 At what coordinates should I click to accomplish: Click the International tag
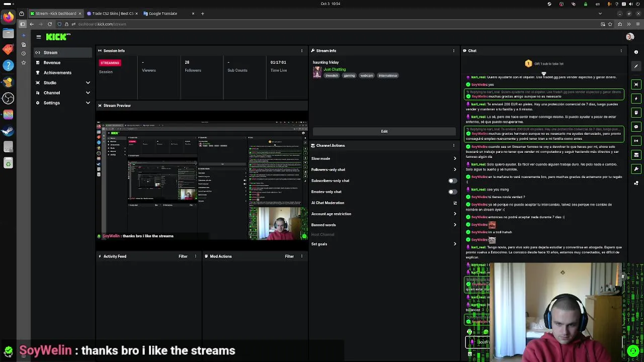pos(388,75)
